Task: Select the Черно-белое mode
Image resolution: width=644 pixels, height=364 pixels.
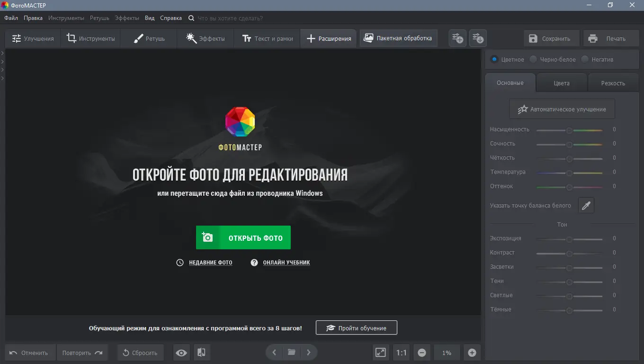Action: (x=553, y=59)
